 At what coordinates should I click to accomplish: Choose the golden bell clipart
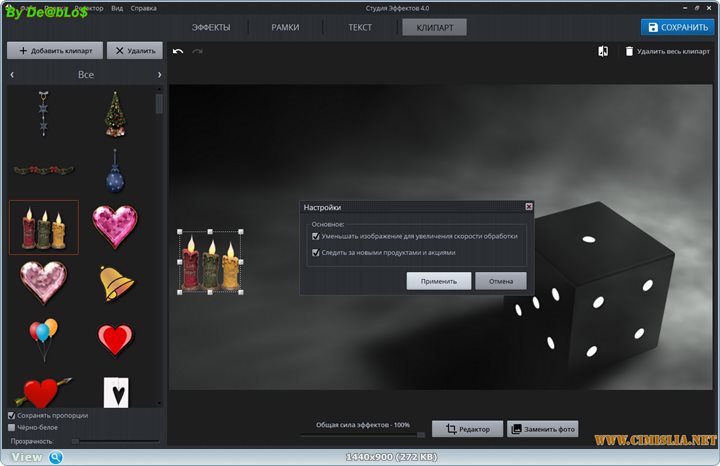tap(116, 283)
